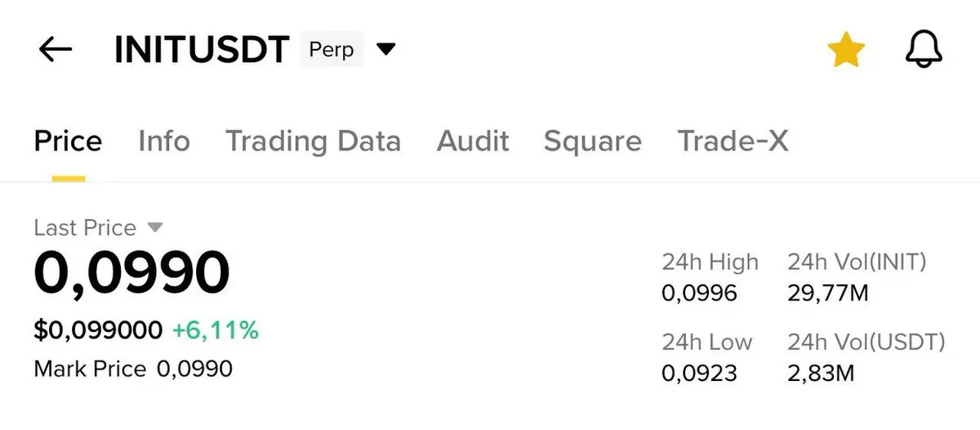The height and width of the screenshot is (430, 980).
Task: Go to the Audit tab
Action: point(473,141)
